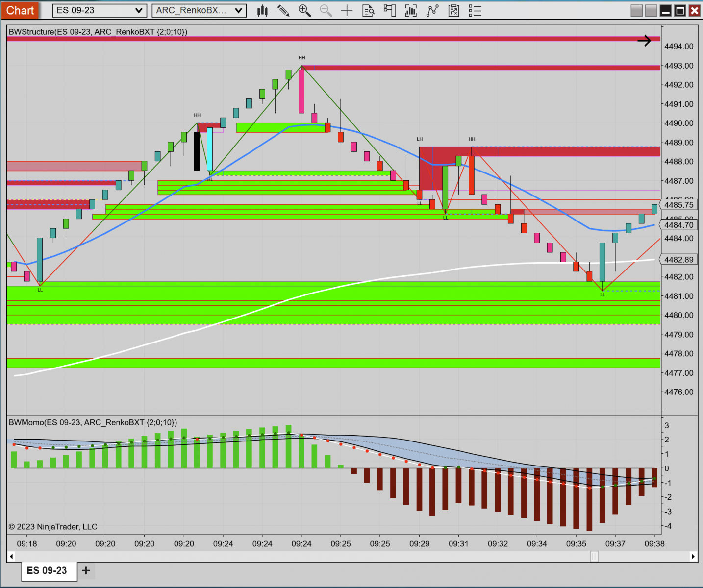The height and width of the screenshot is (588, 703).
Task: Open the strategies line-node icon
Action: click(x=432, y=11)
